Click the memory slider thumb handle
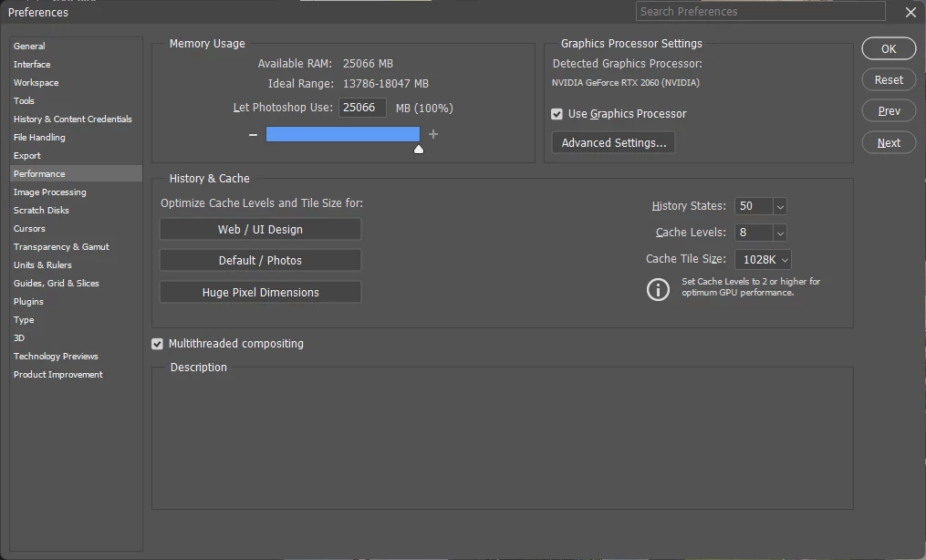The width and height of the screenshot is (926, 560). 419,150
